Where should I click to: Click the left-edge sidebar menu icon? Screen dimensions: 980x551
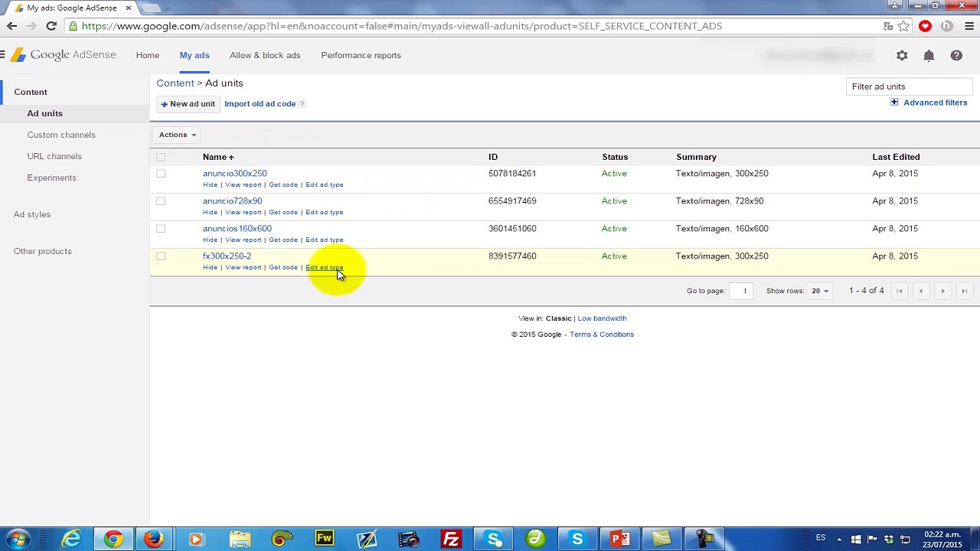pos(2,55)
